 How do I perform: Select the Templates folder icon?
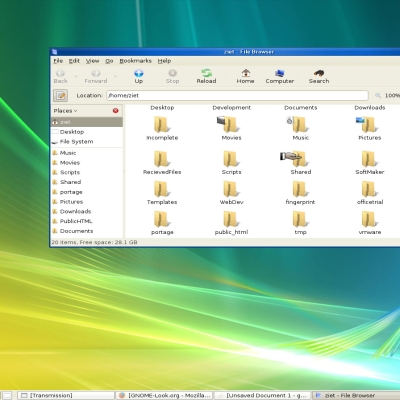click(x=162, y=189)
